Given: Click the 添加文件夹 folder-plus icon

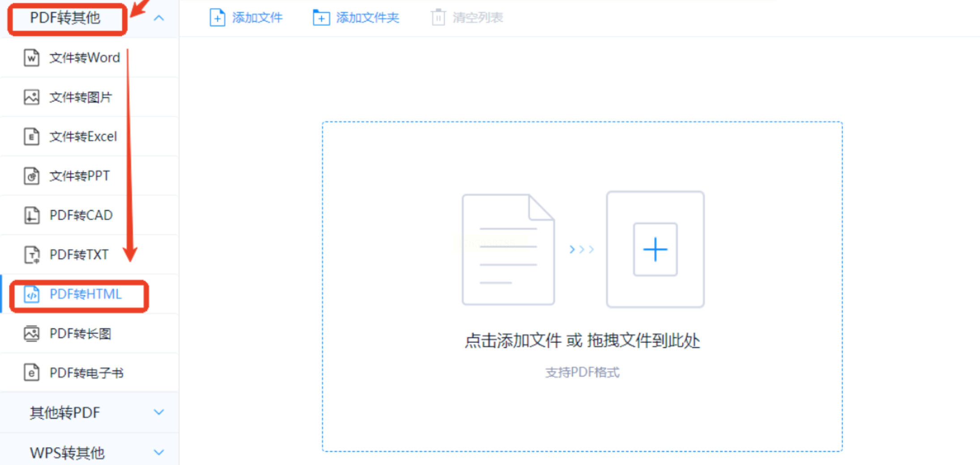Looking at the screenshot, I should click(321, 18).
